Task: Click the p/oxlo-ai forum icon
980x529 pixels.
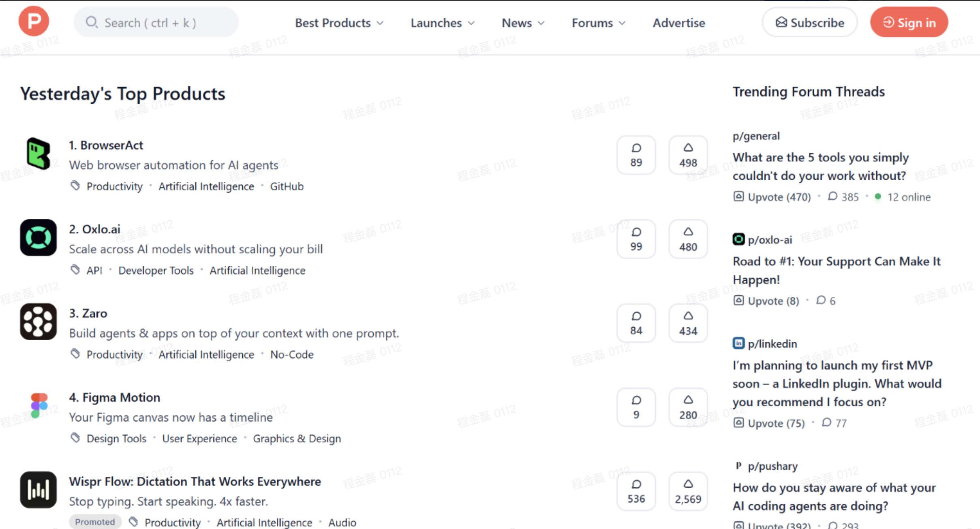Action: click(738, 239)
